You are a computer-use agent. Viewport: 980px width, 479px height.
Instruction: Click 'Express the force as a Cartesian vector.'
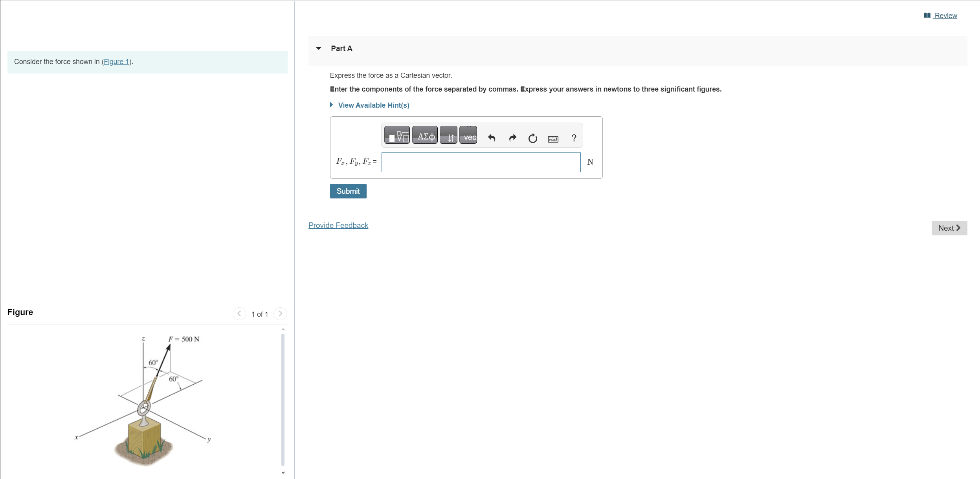point(391,75)
